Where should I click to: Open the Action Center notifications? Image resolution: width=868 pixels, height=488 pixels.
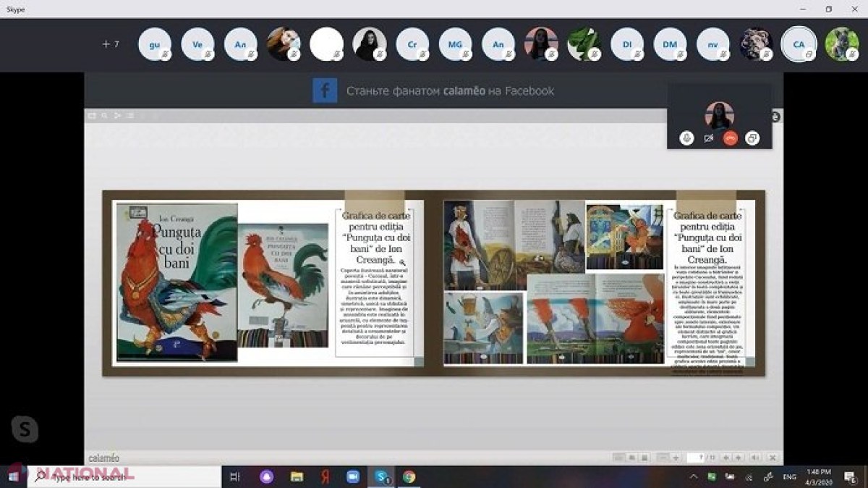tap(851, 476)
